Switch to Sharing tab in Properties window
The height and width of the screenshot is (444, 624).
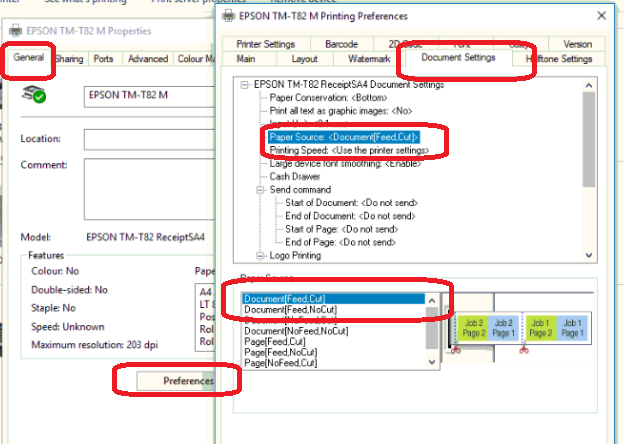pyautogui.click(x=70, y=59)
